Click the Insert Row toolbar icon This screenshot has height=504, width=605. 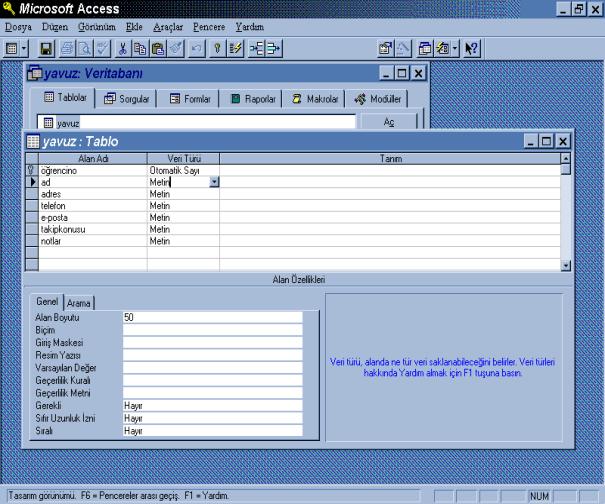tap(256, 47)
